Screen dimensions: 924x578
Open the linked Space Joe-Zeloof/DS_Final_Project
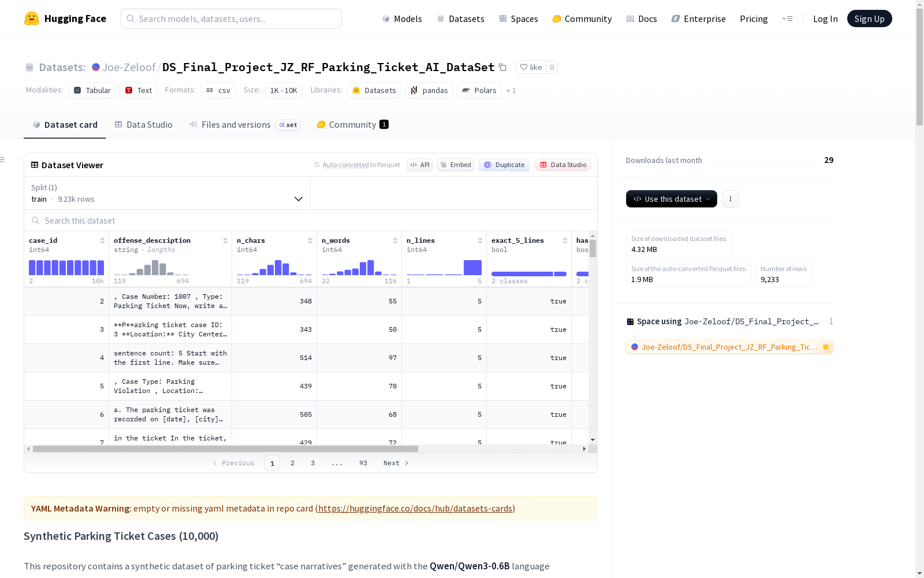(729, 347)
